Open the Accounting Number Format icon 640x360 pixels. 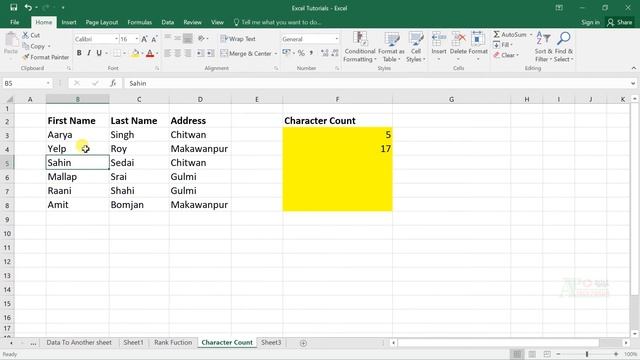(x=286, y=53)
